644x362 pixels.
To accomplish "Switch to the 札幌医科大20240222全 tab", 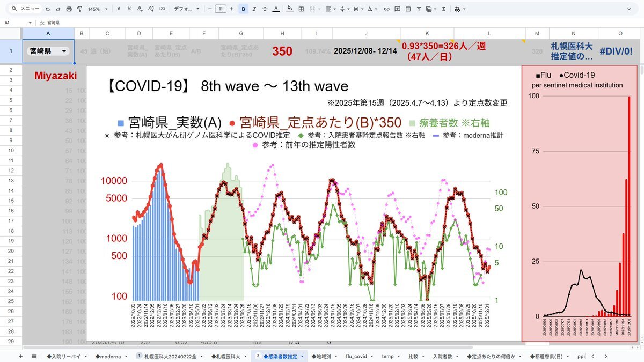I will tap(169, 356).
